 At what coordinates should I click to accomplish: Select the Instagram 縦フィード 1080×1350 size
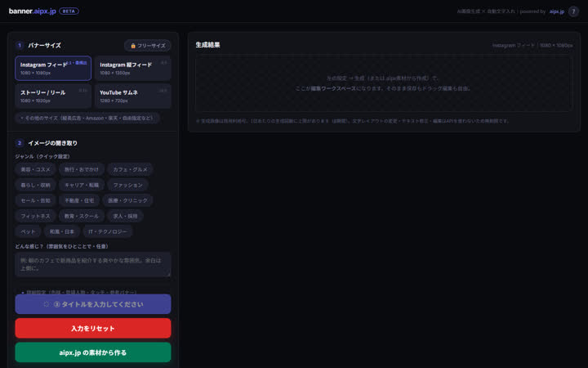pyautogui.click(x=133, y=68)
